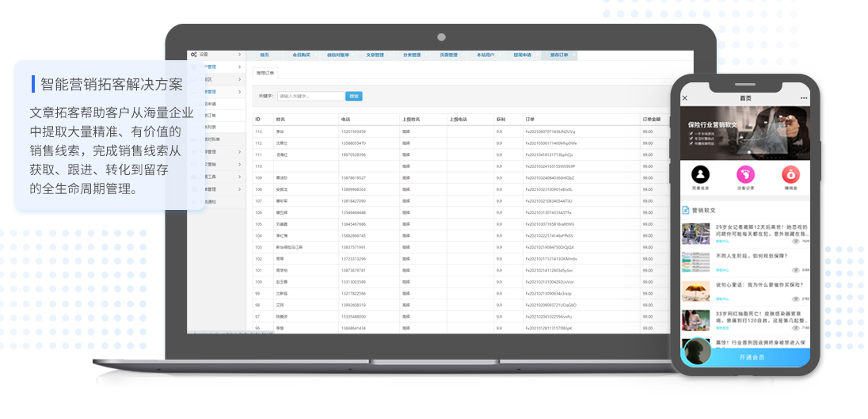Open the 访客记录 footprint icon

745,175
